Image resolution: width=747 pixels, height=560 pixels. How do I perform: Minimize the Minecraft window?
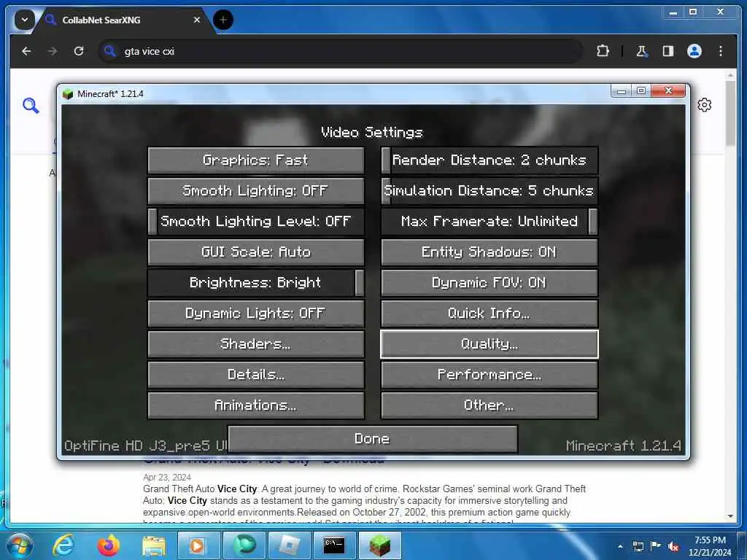click(x=622, y=90)
